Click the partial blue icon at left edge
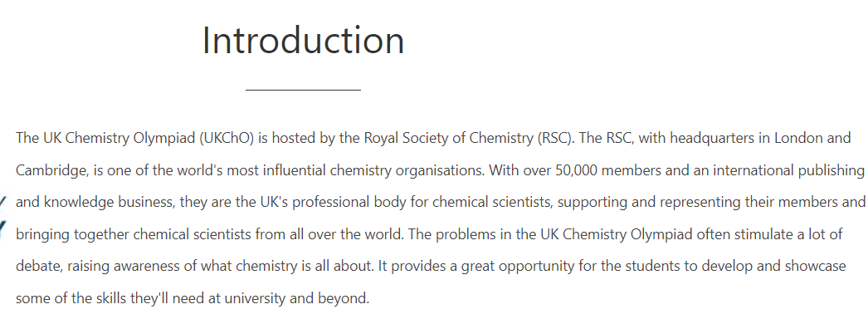Screen dimensions: 868x319 coord(2,215)
